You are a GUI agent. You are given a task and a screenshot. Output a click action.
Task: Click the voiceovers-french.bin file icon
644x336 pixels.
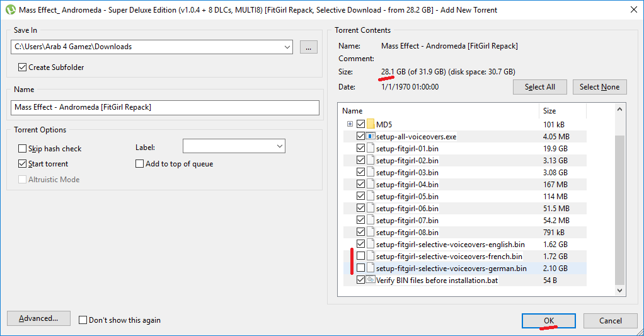(x=371, y=256)
